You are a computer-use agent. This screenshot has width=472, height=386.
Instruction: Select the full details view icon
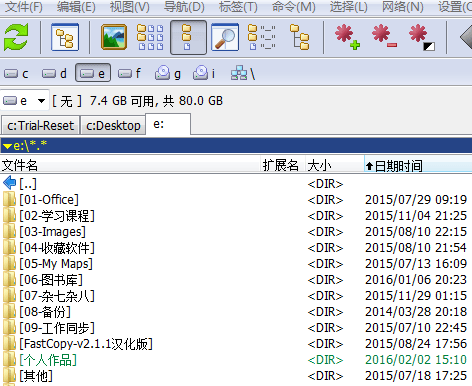[x=188, y=37]
